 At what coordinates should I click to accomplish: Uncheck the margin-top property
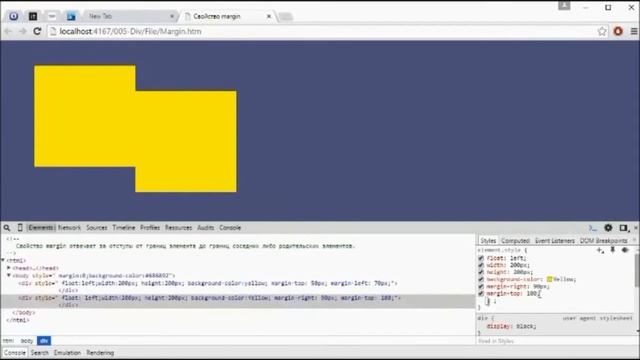[481, 293]
